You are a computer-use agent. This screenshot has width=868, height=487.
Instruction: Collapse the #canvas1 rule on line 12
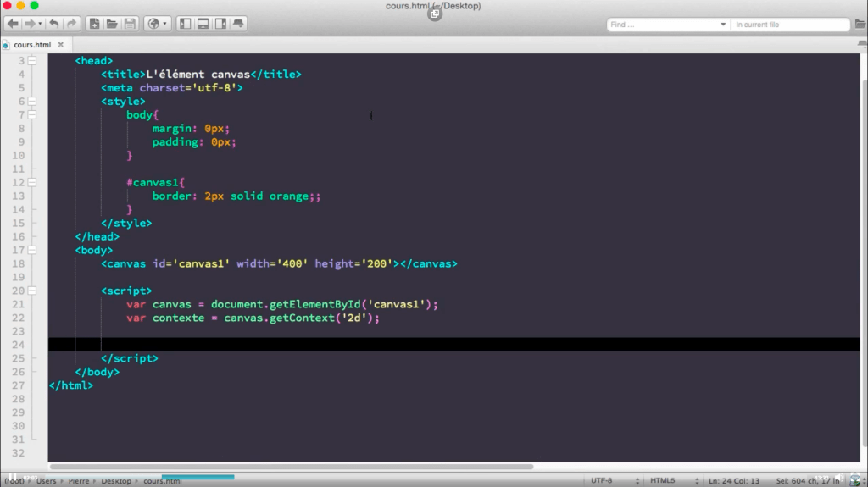[x=32, y=183]
